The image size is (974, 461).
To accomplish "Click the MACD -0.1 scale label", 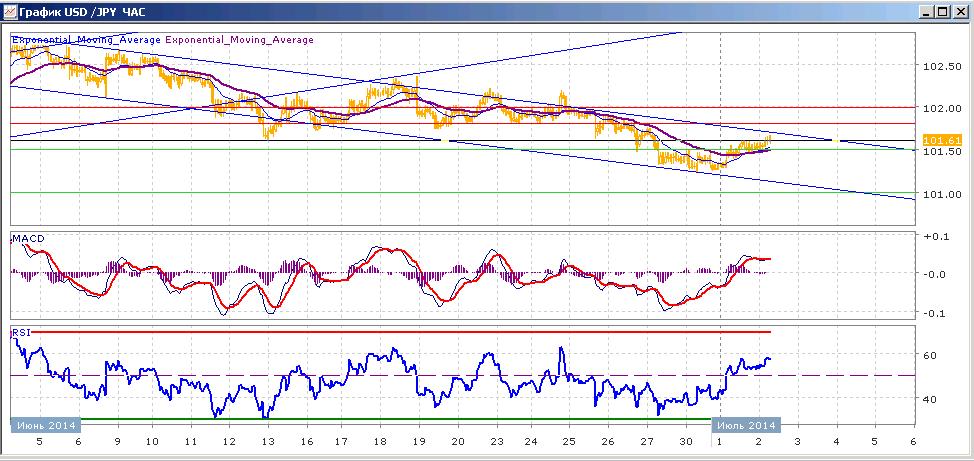I will coord(934,313).
